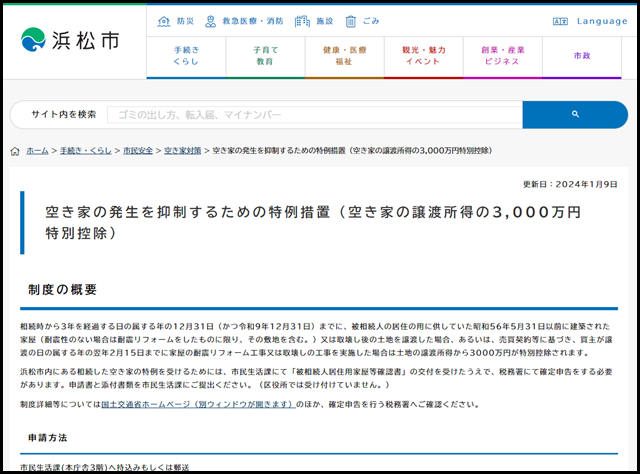The width and height of the screenshot is (640, 474).
Task: Click the ホーム breadcrumb link
Action: (37, 150)
